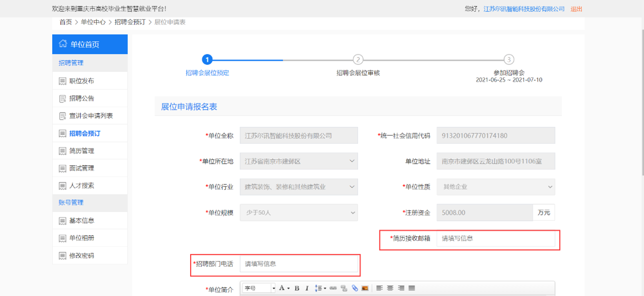Toggle bold formatting in the editor
Screen dimensions: 644x296
tap(297, 288)
